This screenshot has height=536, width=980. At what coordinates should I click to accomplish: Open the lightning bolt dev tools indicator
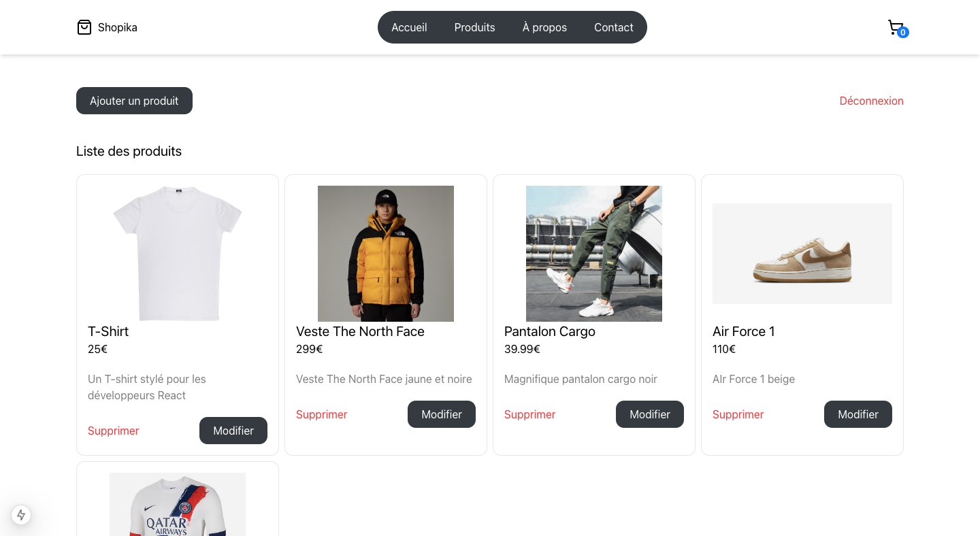pyautogui.click(x=21, y=514)
